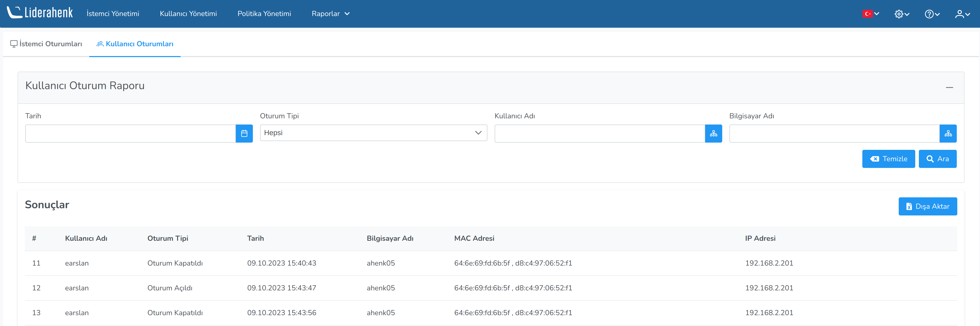Open the Turkish flag language selector
This screenshot has height=326, width=980.
click(x=870, y=14)
